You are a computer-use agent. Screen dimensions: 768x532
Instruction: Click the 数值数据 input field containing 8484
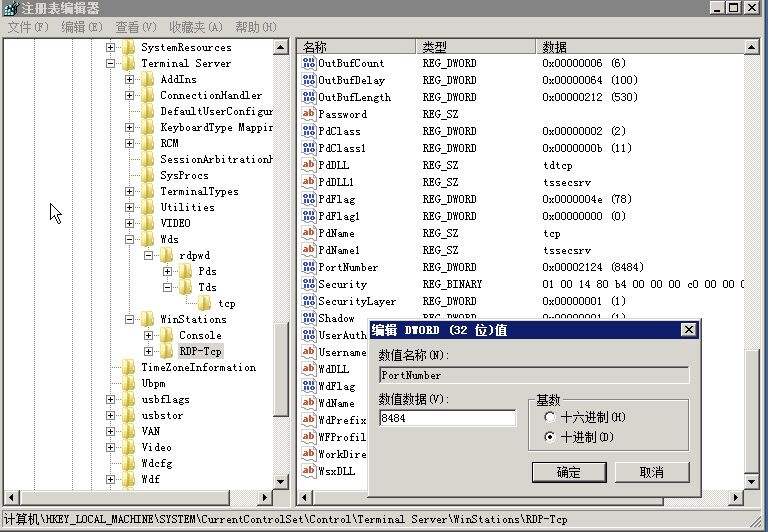(447, 418)
